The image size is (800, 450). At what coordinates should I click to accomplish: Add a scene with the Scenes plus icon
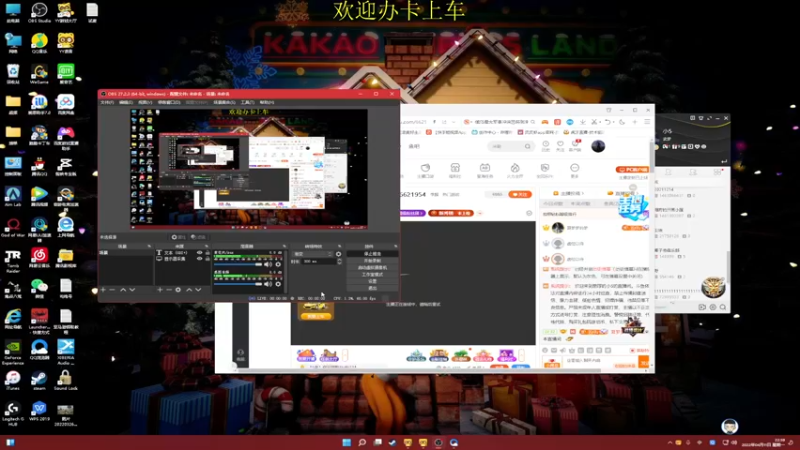[x=103, y=290]
